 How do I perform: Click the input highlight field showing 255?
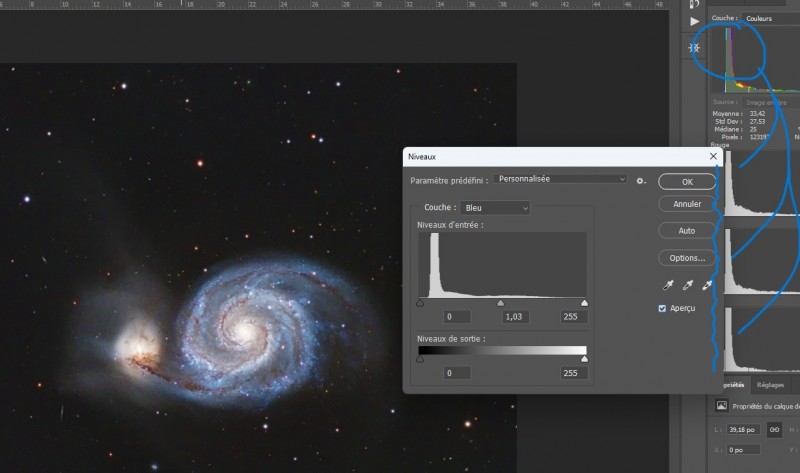[x=573, y=317]
